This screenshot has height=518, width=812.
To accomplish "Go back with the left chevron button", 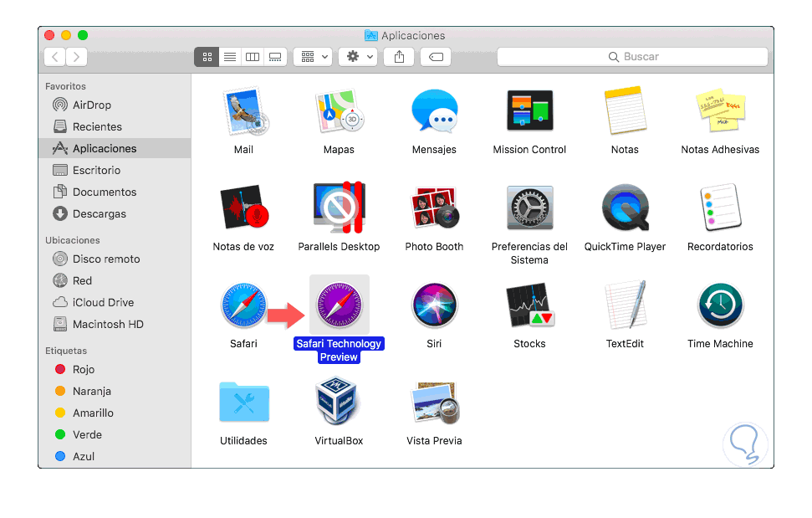I will tap(55, 56).
